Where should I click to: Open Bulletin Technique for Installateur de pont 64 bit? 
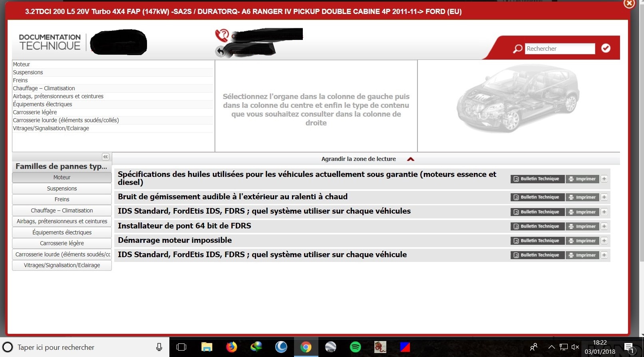coord(537,226)
